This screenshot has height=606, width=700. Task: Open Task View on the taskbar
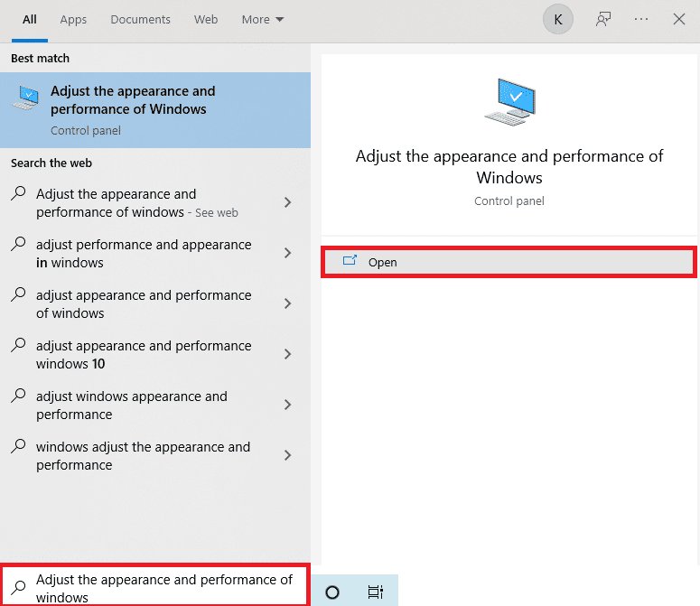[x=375, y=592]
